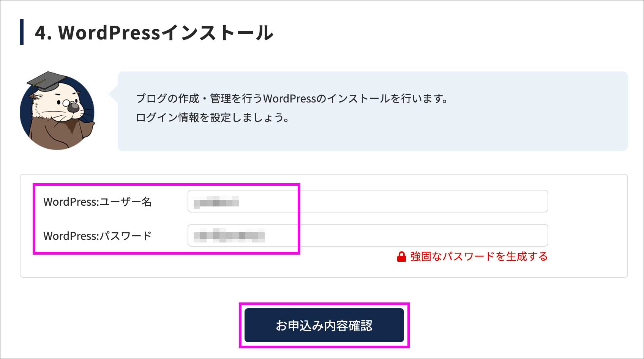The height and width of the screenshot is (359, 644).
Task: Click the blurred password value
Action: 229,236
